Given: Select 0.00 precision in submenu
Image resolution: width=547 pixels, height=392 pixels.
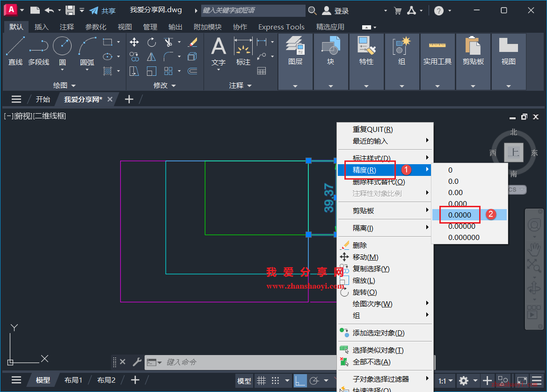Looking at the screenshot, I should click(469, 193).
